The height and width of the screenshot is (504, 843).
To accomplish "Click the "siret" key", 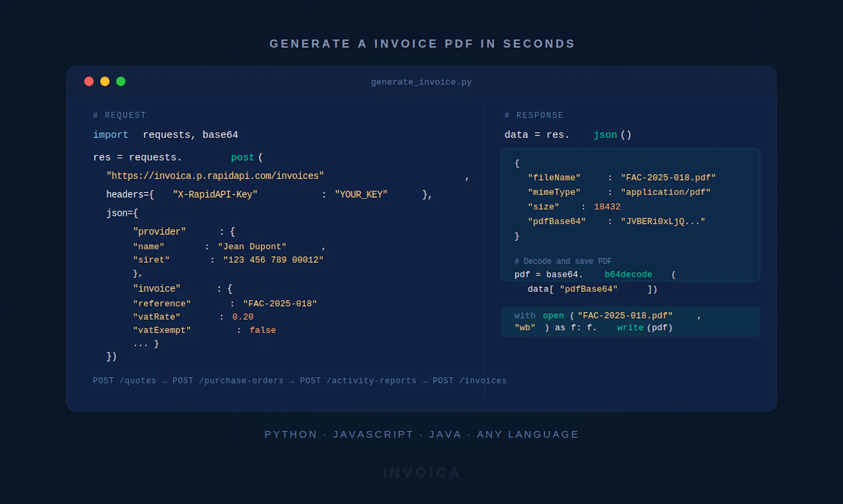I will coord(151,260).
